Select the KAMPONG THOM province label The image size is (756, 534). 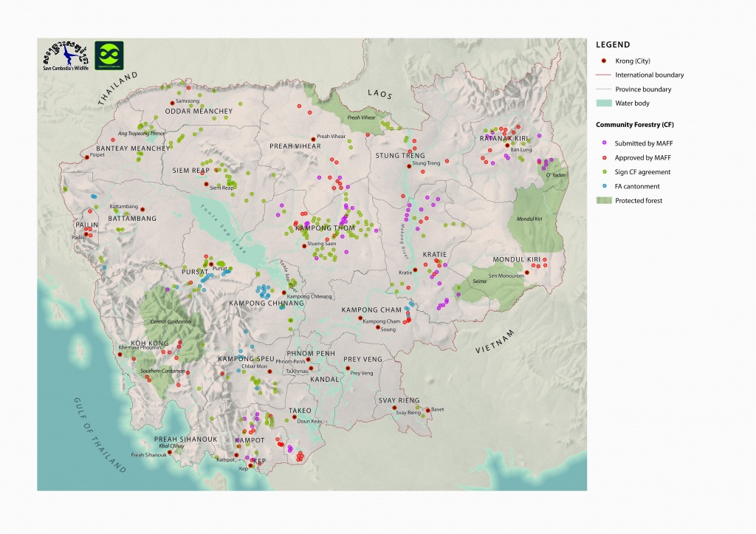325,228
